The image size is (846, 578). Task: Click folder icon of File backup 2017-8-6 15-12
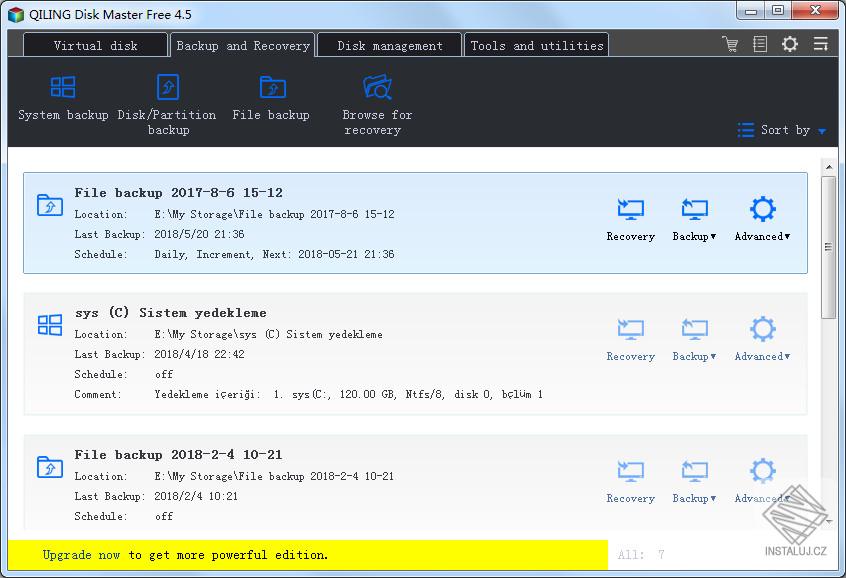50,205
